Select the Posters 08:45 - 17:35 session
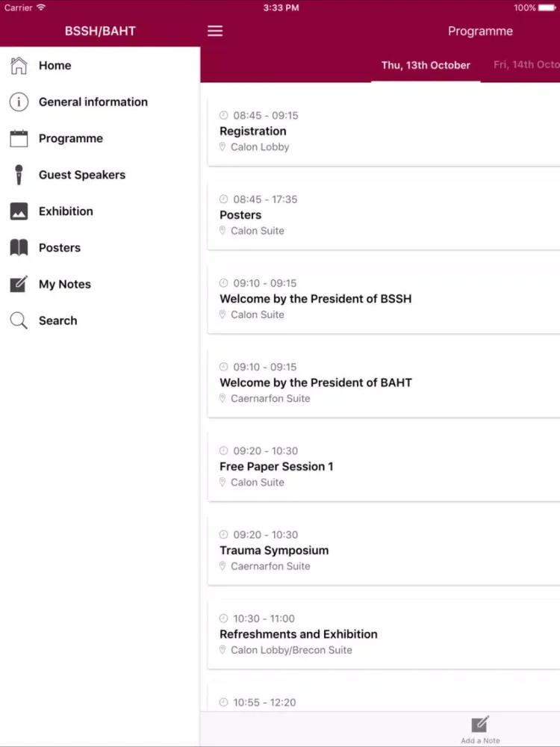This screenshot has height=747, width=560. (x=384, y=215)
